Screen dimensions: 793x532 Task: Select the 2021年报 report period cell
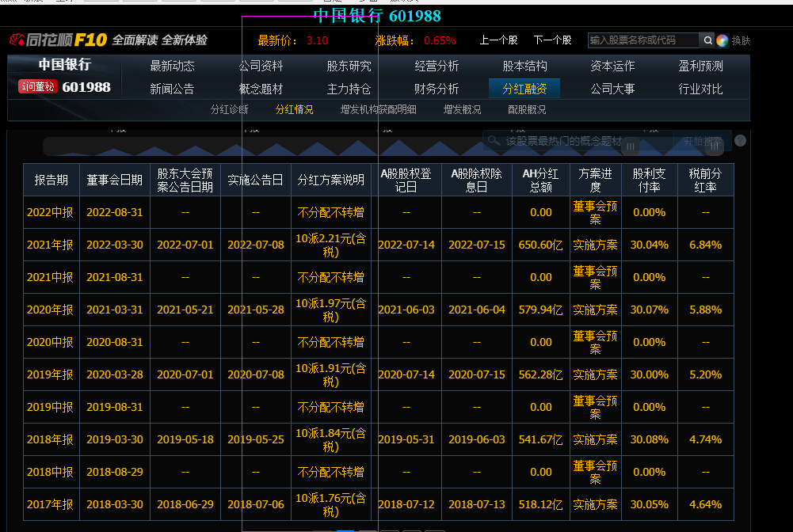click(51, 245)
